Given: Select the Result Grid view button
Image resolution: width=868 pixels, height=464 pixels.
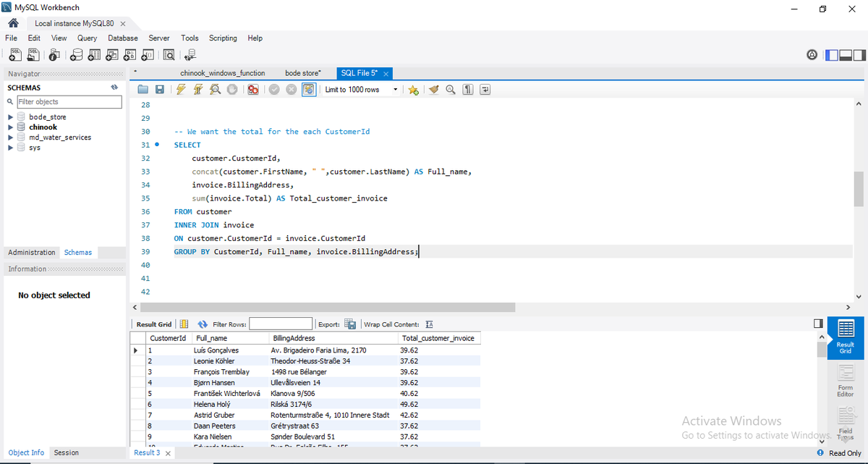Looking at the screenshot, I should tap(845, 337).
